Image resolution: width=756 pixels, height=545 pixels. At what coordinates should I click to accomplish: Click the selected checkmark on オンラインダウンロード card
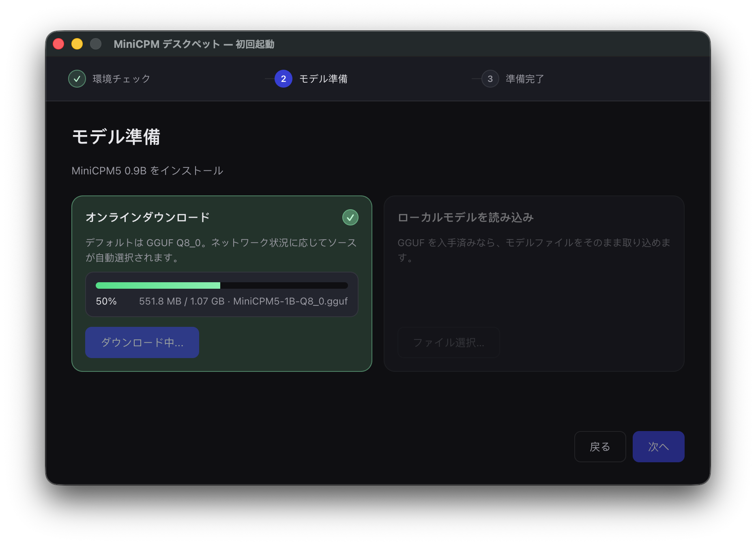[350, 217]
